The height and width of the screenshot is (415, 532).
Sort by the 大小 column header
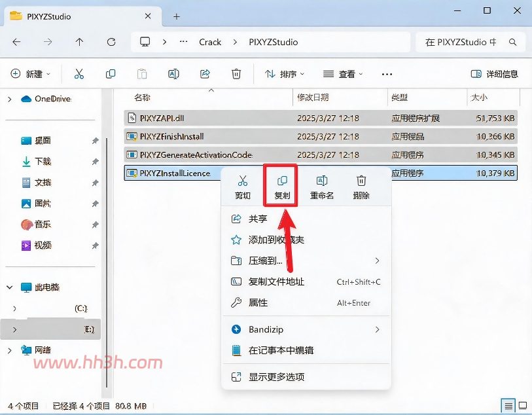pyautogui.click(x=493, y=98)
